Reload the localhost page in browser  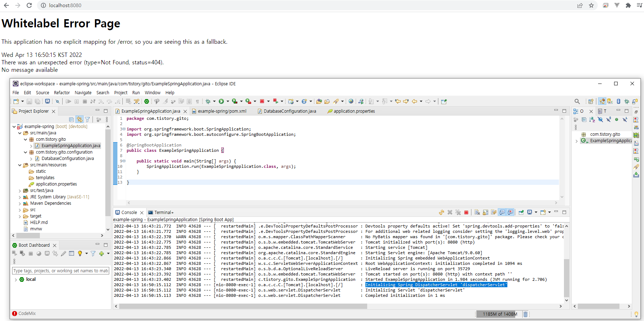(x=29, y=5)
